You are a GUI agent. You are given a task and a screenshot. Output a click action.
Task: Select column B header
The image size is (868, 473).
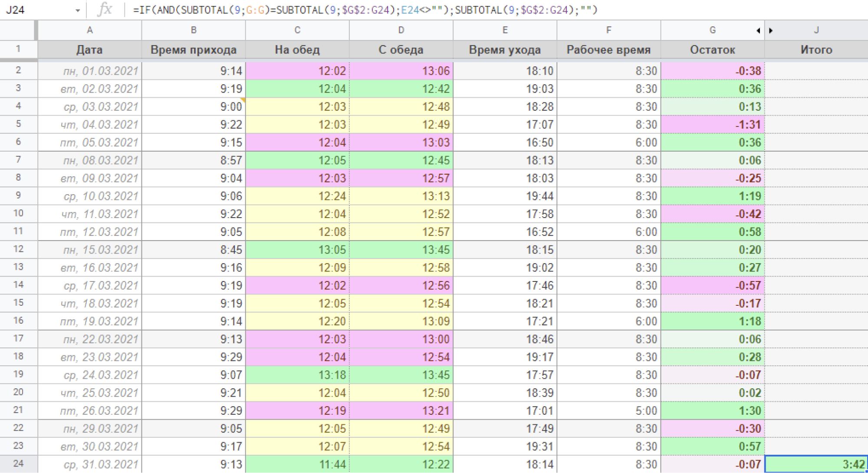pos(194,30)
